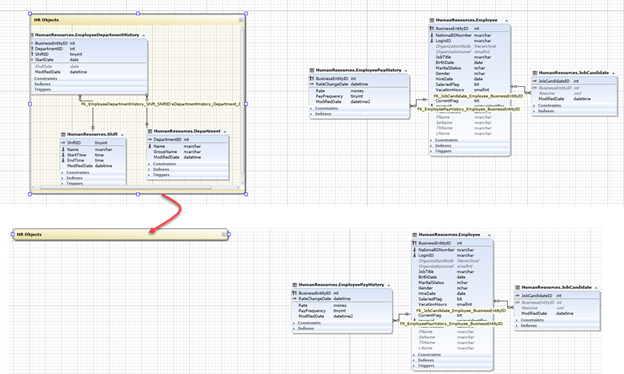Expand EmployeePayHistory Indexes beside expanded HR Objects container
Viewport: 624px width, 374px height.
tap(312, 114)
